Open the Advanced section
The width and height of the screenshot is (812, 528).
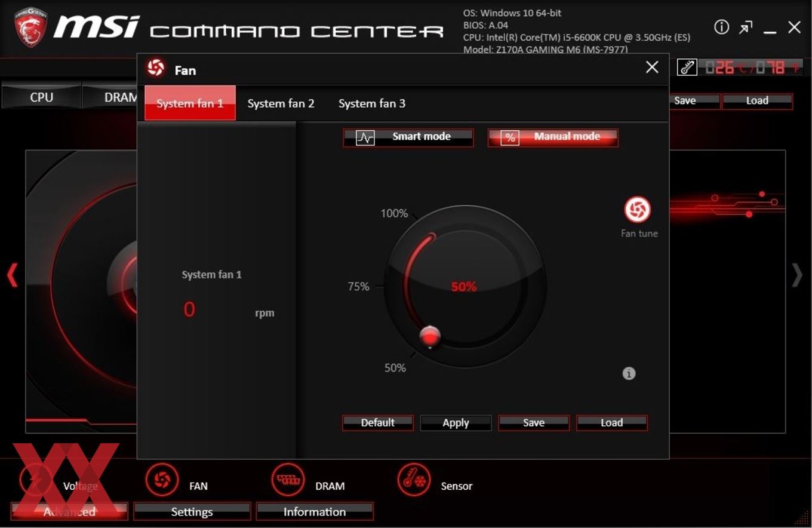69,511
